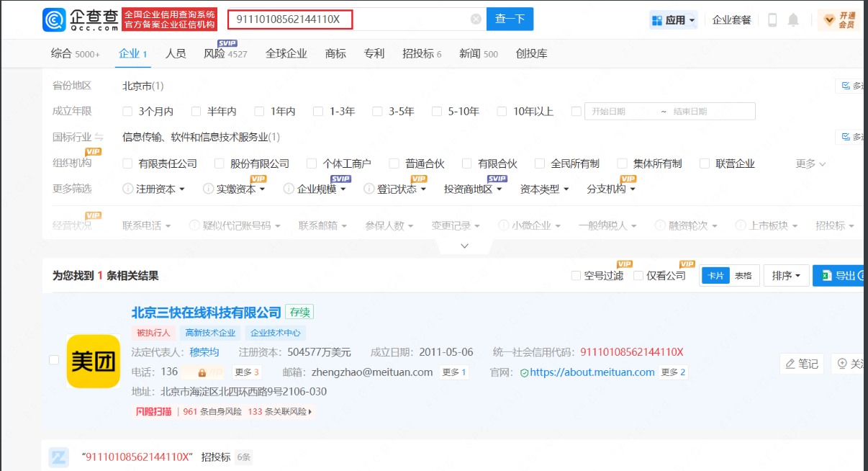The height and width of the screenshot is (471, 868).
Task: Click the Excel icon on 导出 button
Action: [825, 276]
